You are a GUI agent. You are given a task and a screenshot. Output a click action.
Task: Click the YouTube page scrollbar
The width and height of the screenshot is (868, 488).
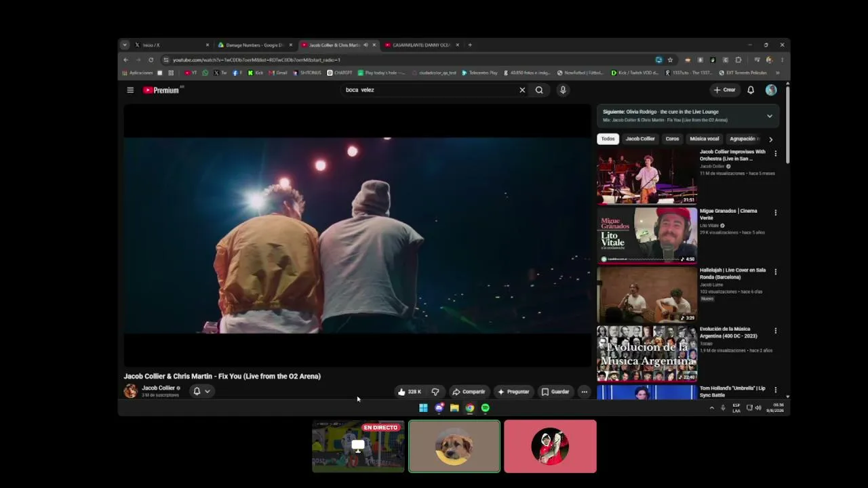[x=787, y=123]
